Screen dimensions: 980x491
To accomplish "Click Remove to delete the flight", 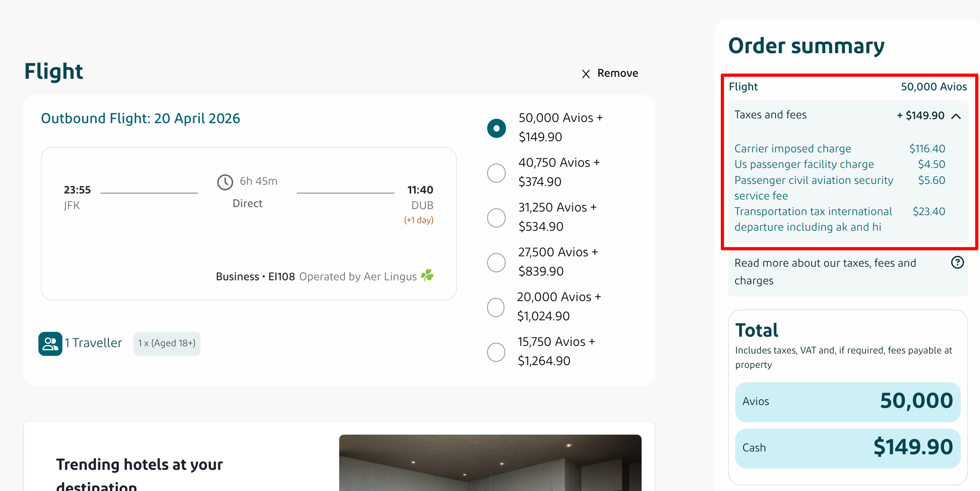I will click(x=617, y=73).
